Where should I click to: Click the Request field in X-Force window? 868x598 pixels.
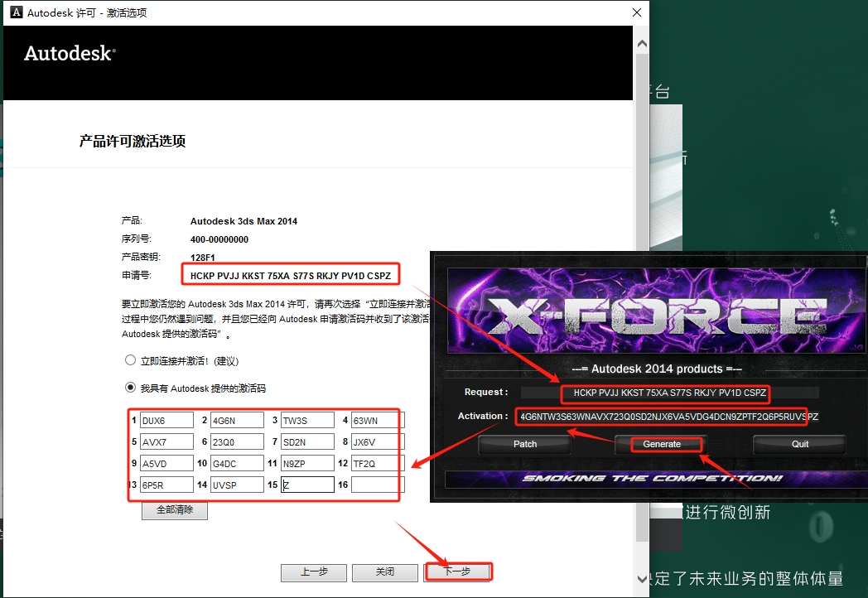(x=670, y=393)
